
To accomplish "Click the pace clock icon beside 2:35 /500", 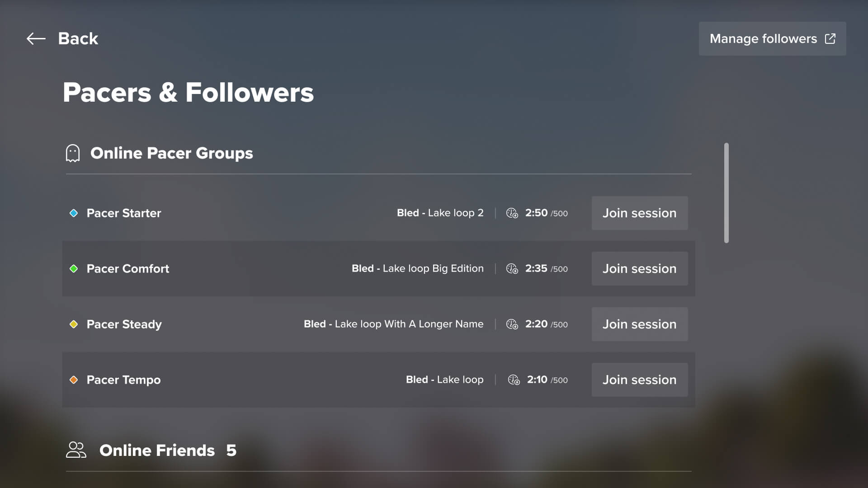I will click(512, 268).
